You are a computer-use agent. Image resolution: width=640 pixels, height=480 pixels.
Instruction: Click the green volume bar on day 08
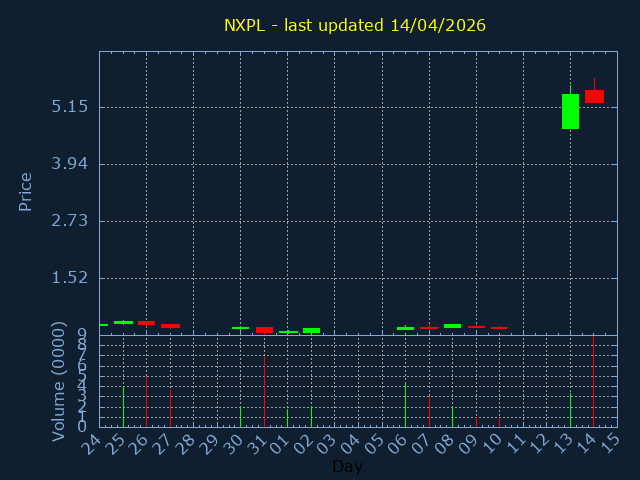(452, 416)
